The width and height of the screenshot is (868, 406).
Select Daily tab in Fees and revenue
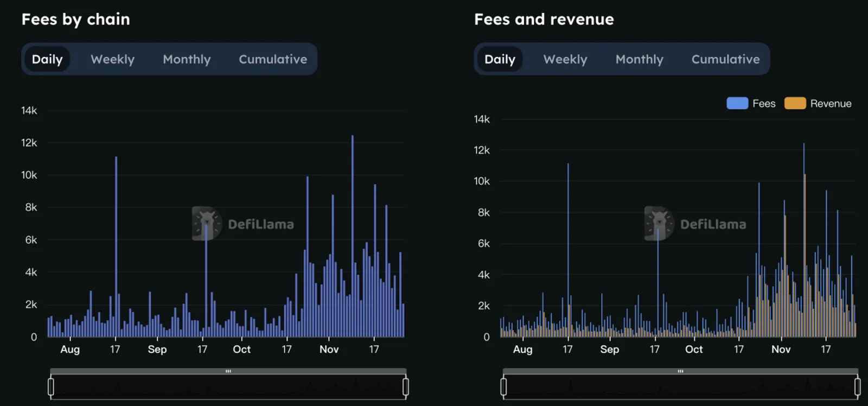point(500,59)
